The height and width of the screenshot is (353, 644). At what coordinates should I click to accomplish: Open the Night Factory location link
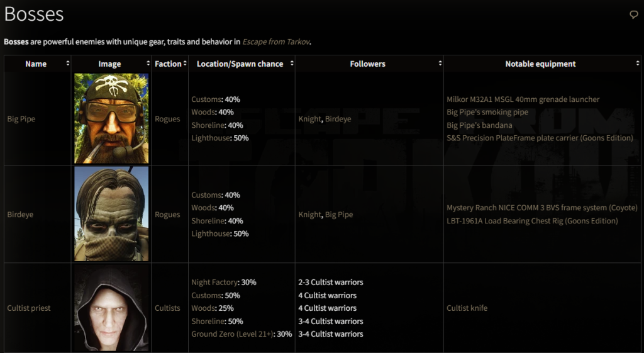[214, 283]
